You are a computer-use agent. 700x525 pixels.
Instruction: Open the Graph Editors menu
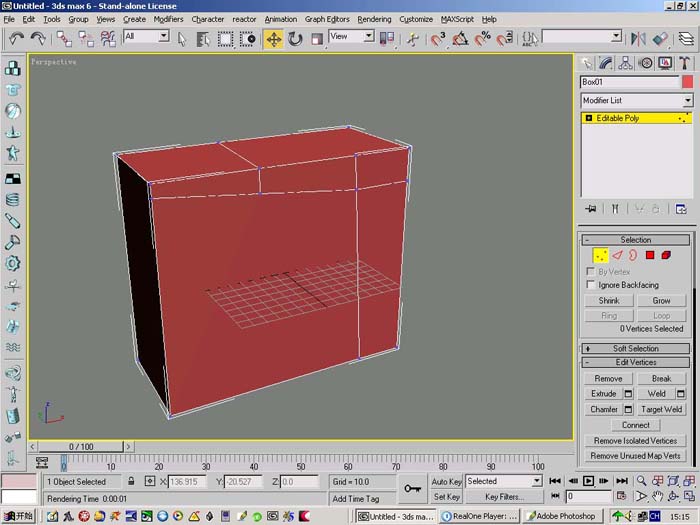(327, 19)
